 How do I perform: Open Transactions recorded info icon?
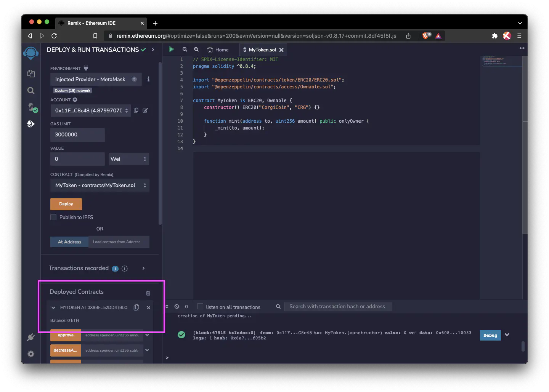[x=124, y=269]
